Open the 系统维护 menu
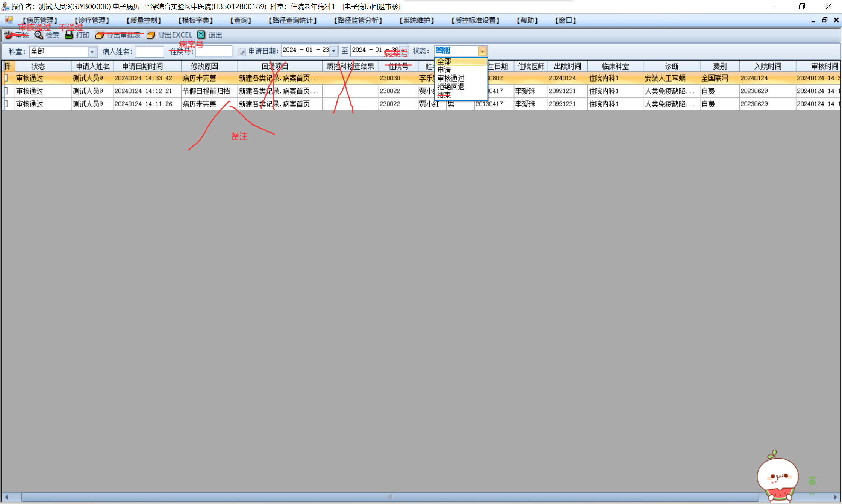The image size is (842, 504). coord(416,20)
